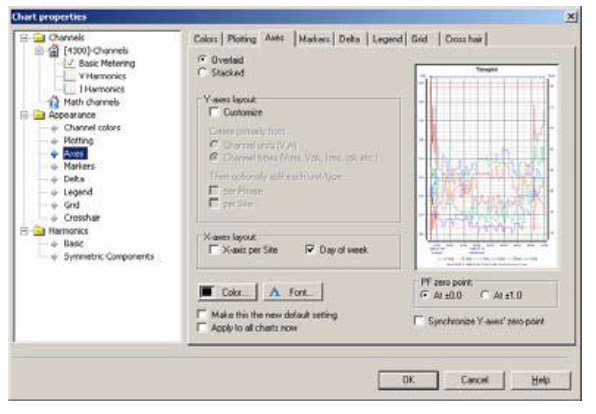The width and height of the screenshot is (596, 414).
Task: Click diamond icon beside Symmetric Components
Action: [x=54, y=257]
